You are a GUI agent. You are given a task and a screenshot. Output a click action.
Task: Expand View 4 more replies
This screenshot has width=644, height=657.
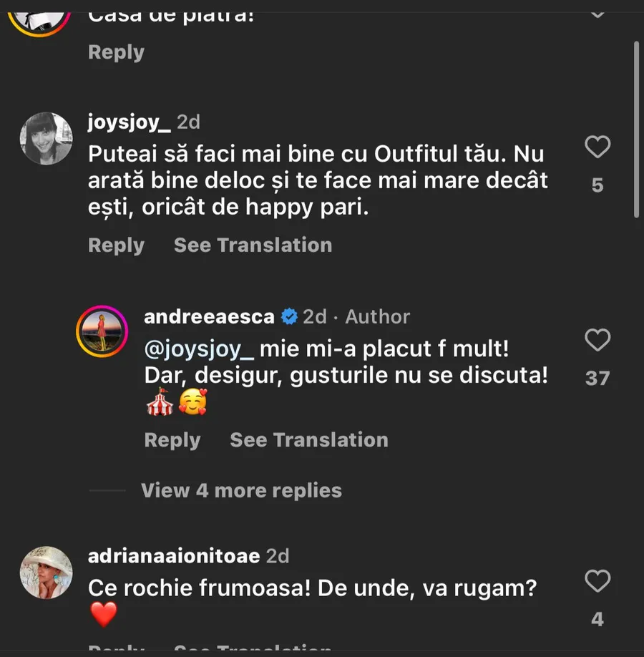coord(241,490)
